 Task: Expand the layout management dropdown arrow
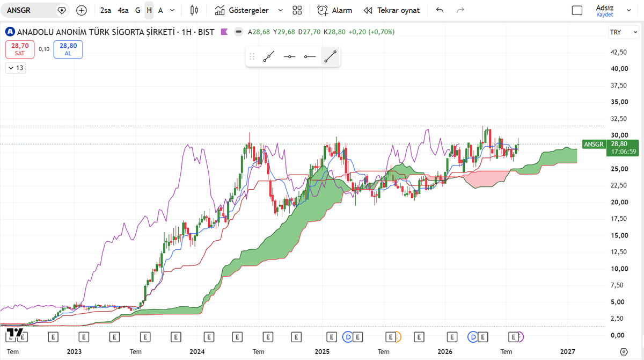pos(630,10)
